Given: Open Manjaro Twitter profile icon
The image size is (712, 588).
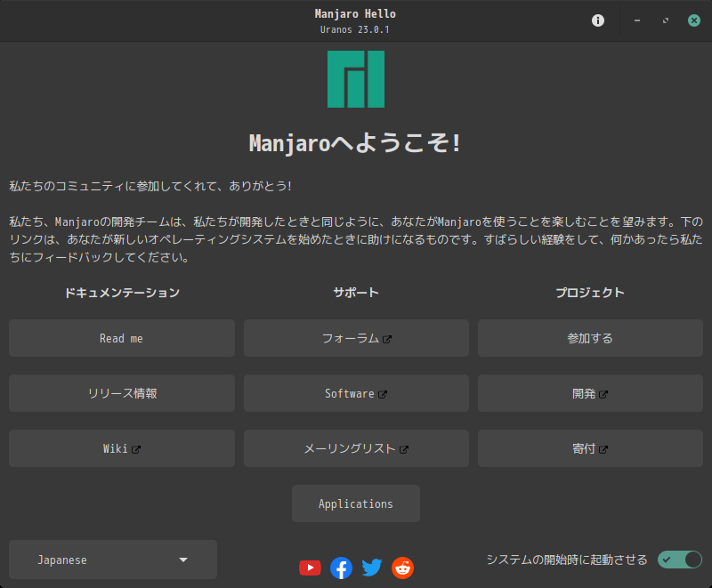Looking at the screenshot, I should [x=372, y=568].
